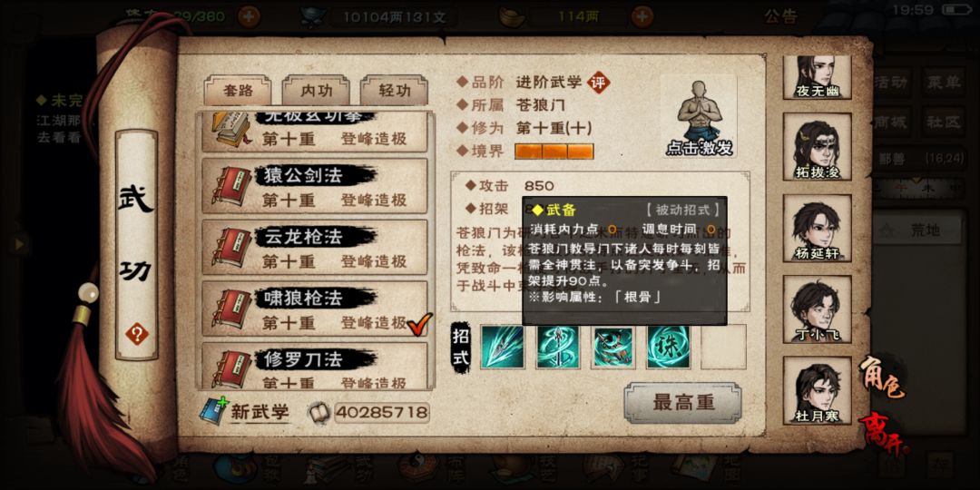Open the 轻功 tab
Image resolution: width=980 pixels, height=490 pixels.
(x=395, y=92)
